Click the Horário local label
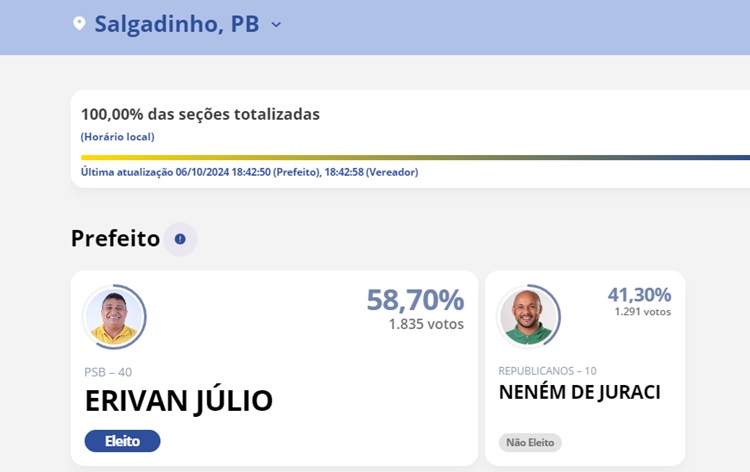 point(117,136)
